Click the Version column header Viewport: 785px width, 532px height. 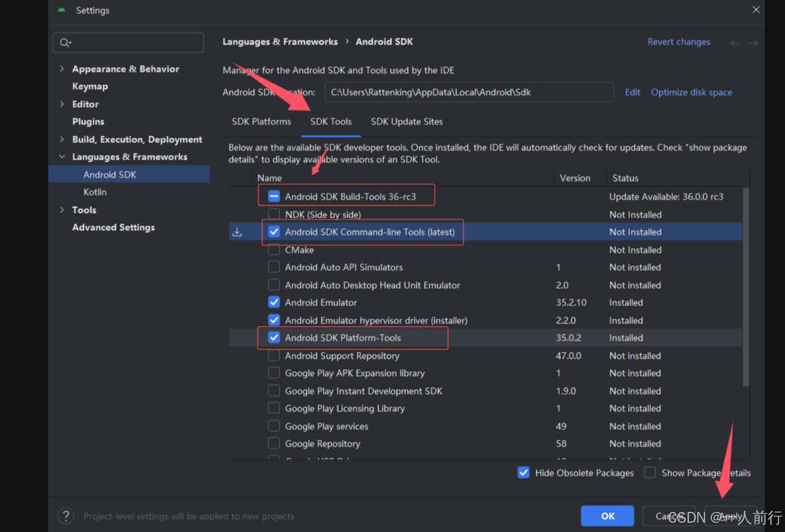tap(575, 178)
